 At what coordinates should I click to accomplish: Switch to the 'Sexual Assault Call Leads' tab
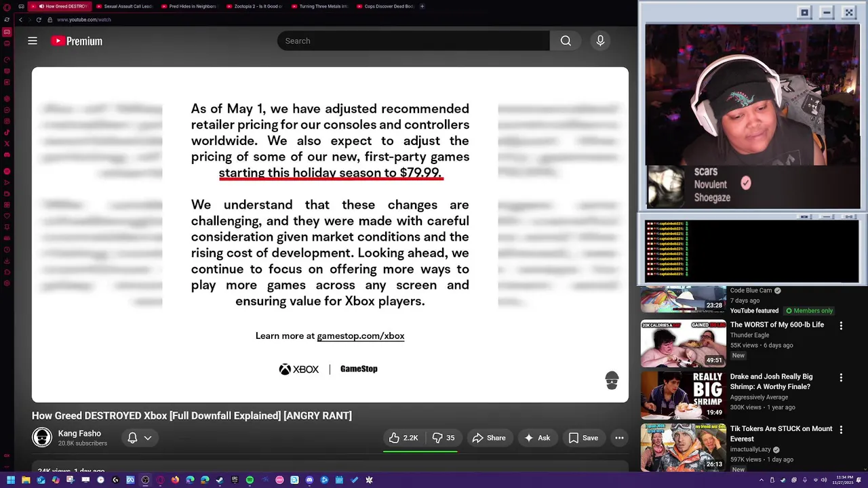coord(125,6)
